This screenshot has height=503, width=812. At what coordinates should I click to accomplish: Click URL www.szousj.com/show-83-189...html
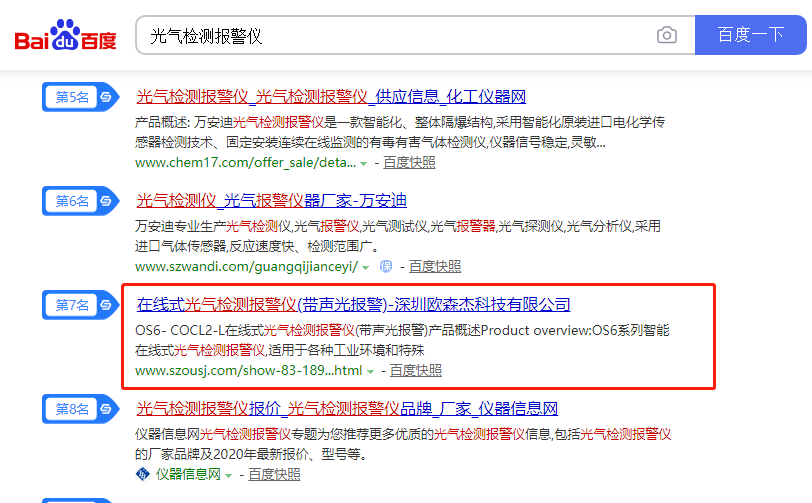point(249,370)
